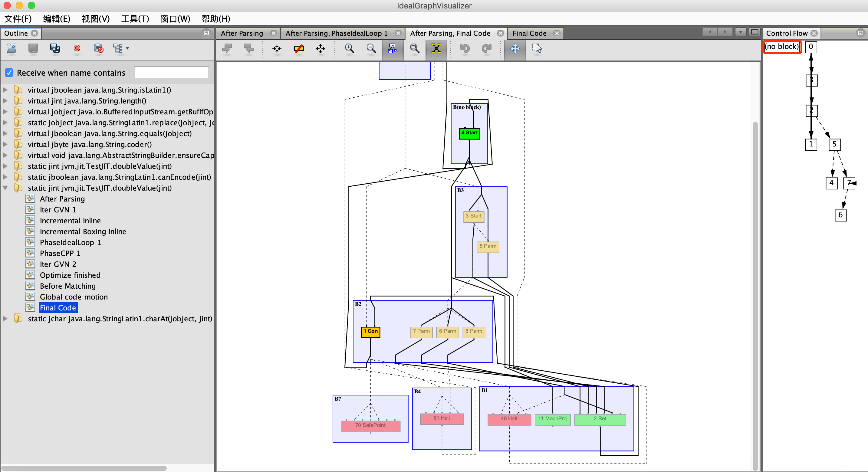Click the Save all icon
868x472 pixels.
[55, 48]
